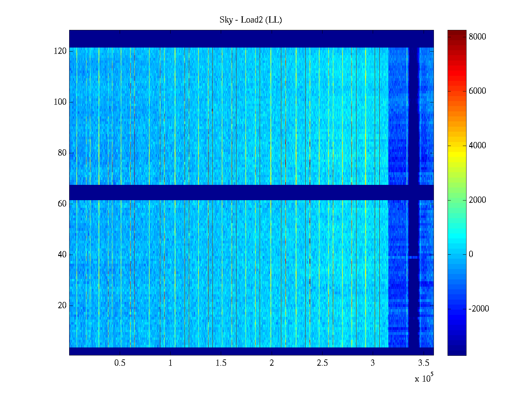Click the y-axis tick label 20
The width and height of the screenshot is (532, 399).
(62, 306)
